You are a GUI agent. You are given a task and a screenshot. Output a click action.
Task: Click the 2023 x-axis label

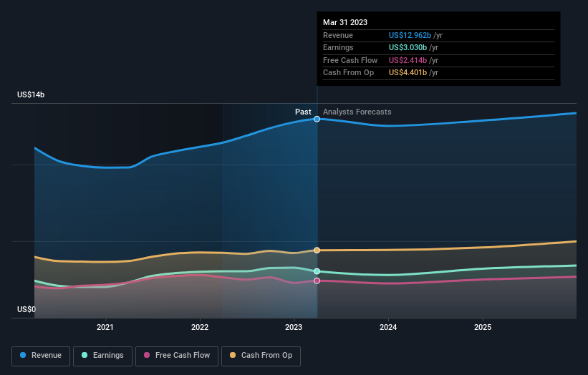(x=294, y=328)
